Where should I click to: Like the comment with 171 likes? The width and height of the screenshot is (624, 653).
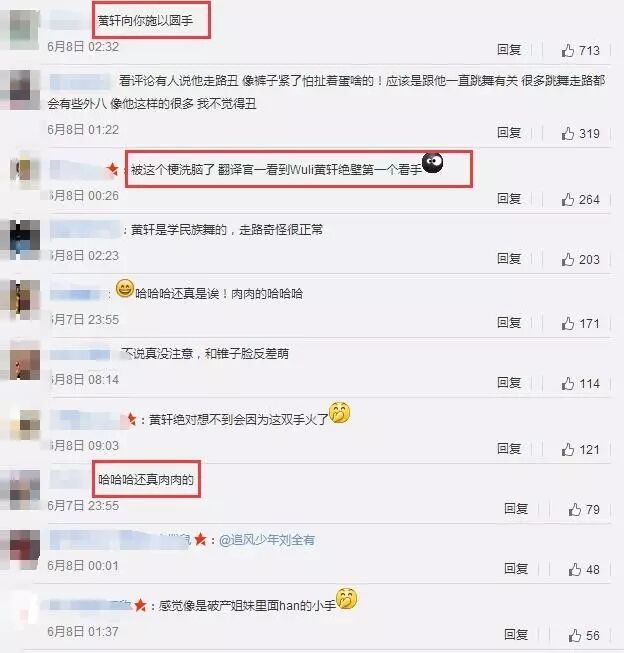tap(568, 323)
